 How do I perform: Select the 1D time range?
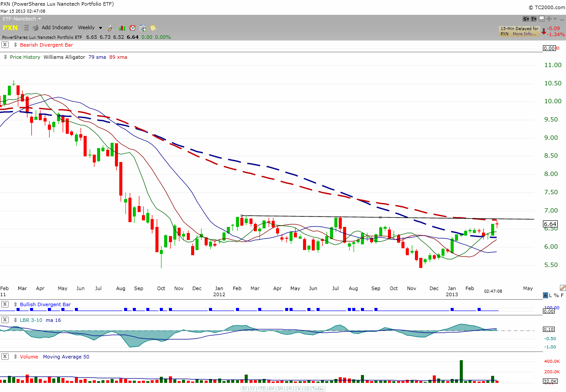pyautogui.click(x=307, y=389)
